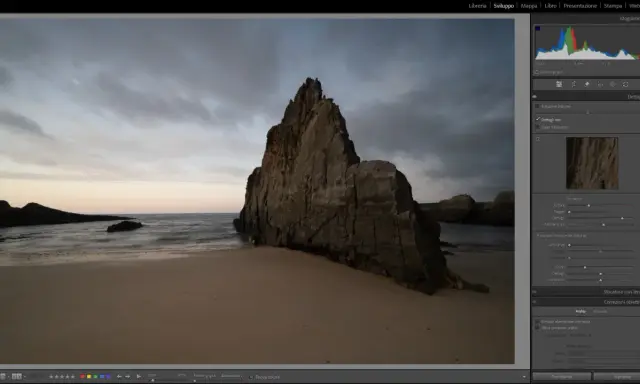
Task: Switch to the Presentazione module
Action: 580,6
